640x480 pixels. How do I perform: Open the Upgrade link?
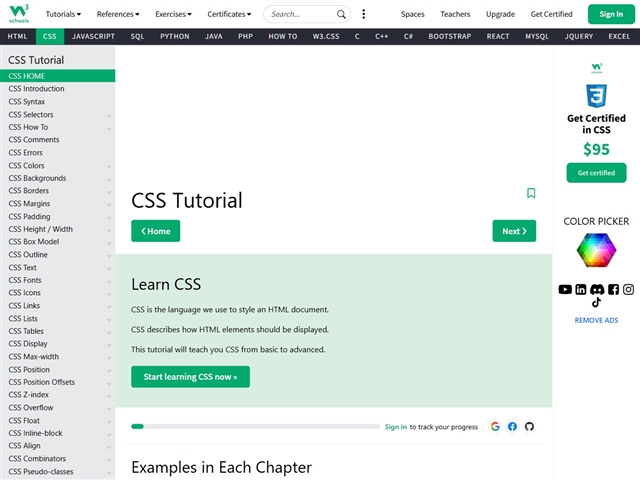500,14
